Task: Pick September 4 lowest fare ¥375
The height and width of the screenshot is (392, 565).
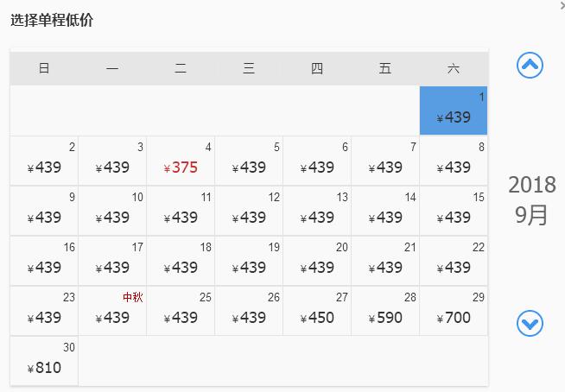Action: point(181,161)
